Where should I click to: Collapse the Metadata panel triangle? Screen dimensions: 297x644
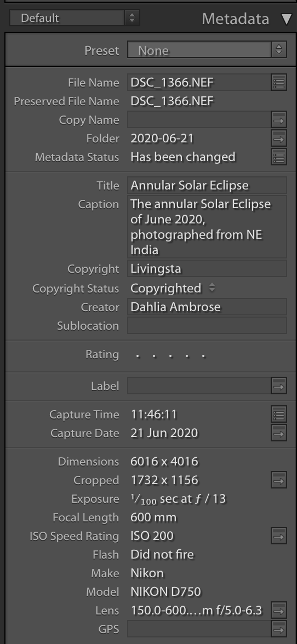(x=287, y=19)
